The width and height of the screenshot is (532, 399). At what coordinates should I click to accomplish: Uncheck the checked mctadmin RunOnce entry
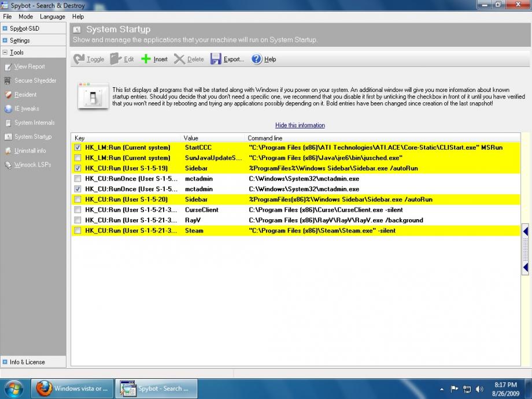pyautogui.click(x=77, y=189)
